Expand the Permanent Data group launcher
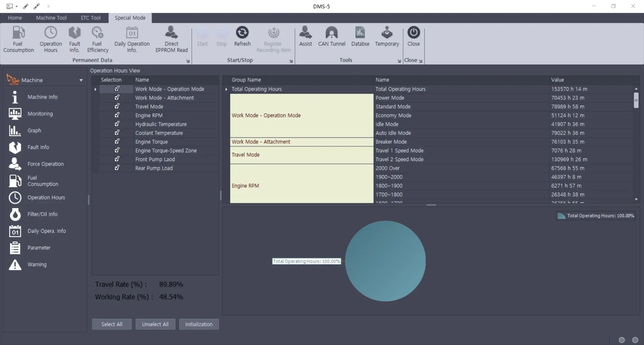644x345 pixels. (x=188, y=61)
